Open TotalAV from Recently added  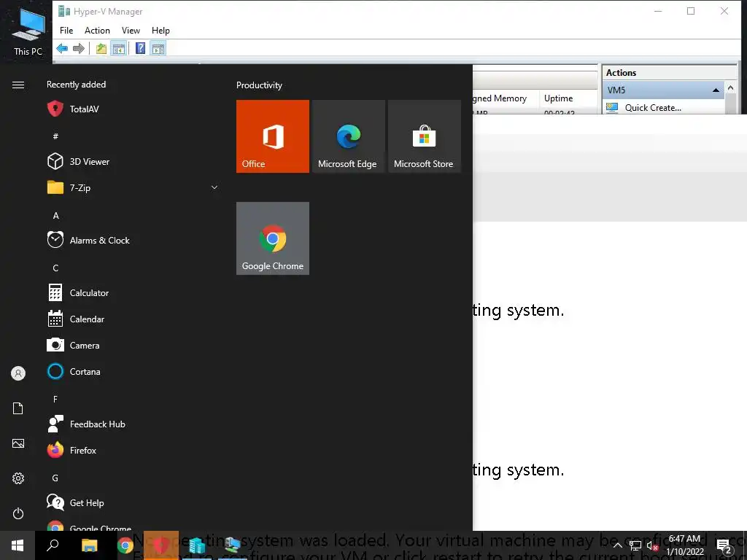coord(74,109)
